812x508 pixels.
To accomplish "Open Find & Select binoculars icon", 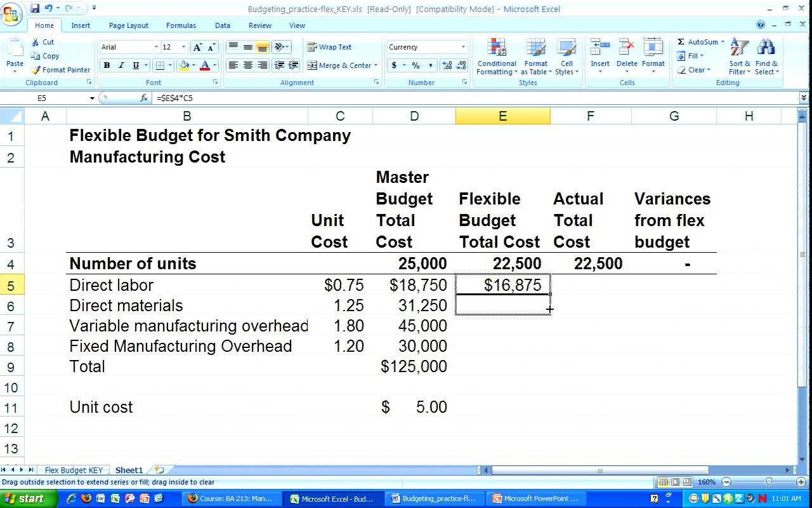I will pos(766,57).
